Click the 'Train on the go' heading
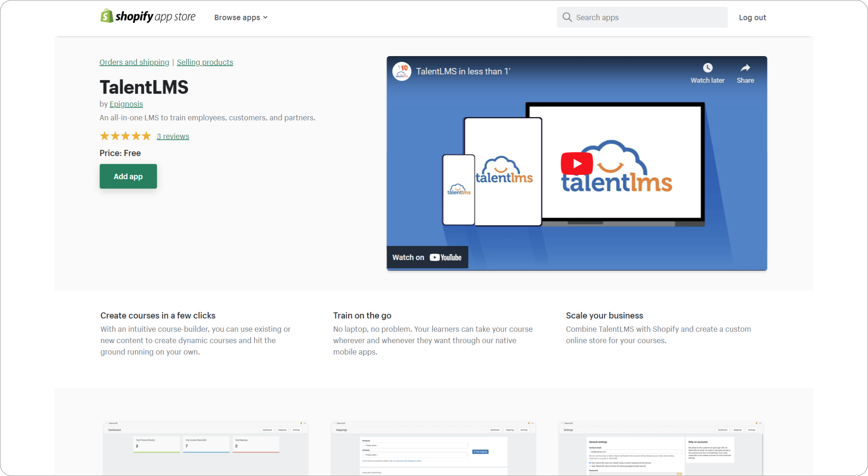The image size is (868, 476). [362, 315]
